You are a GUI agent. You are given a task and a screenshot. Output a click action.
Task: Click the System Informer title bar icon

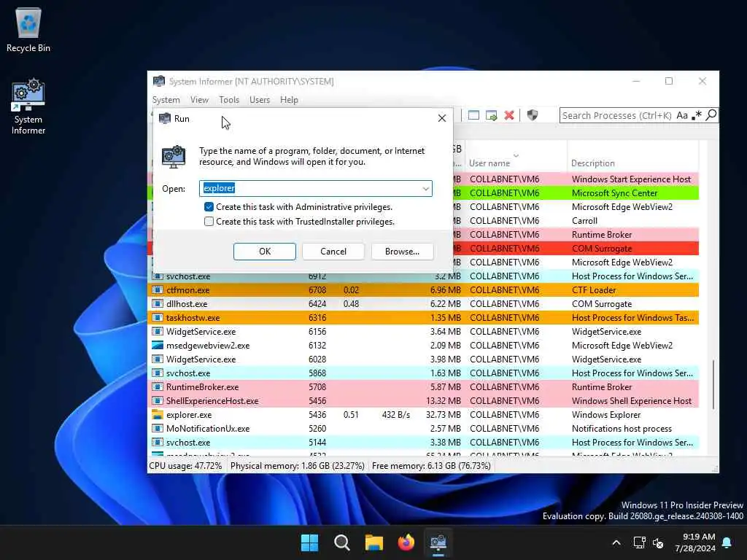tap(159, 81)
